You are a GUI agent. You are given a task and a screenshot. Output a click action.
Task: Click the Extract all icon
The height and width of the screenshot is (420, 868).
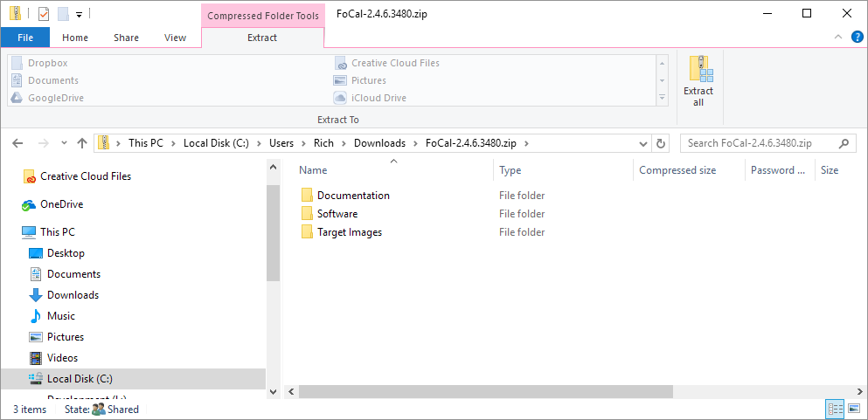698,80
